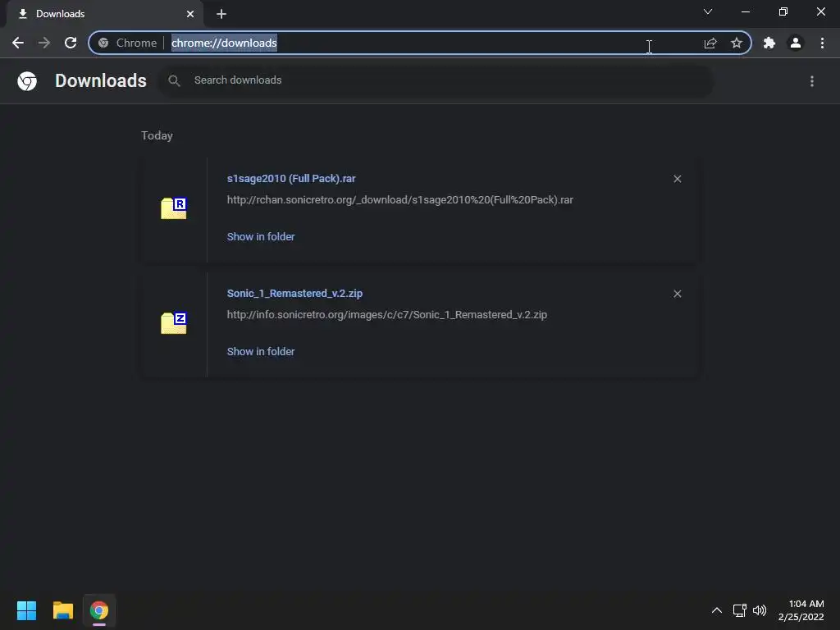Screen dimensions: 840x630
Task: Show s1sage2010 rar in folder
Action: click(261, 236)
